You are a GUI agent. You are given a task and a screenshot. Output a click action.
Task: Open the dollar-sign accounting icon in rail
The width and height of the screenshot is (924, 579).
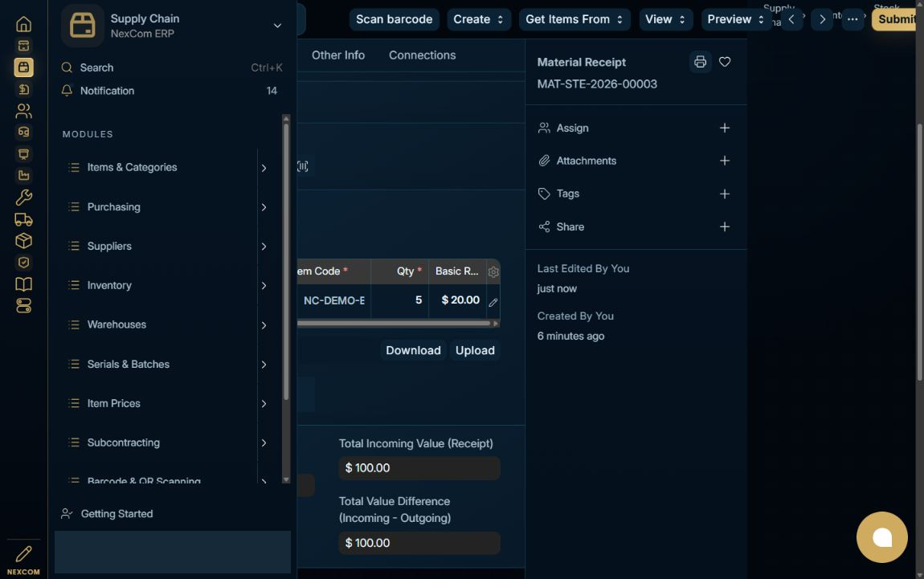click(23, 89)
